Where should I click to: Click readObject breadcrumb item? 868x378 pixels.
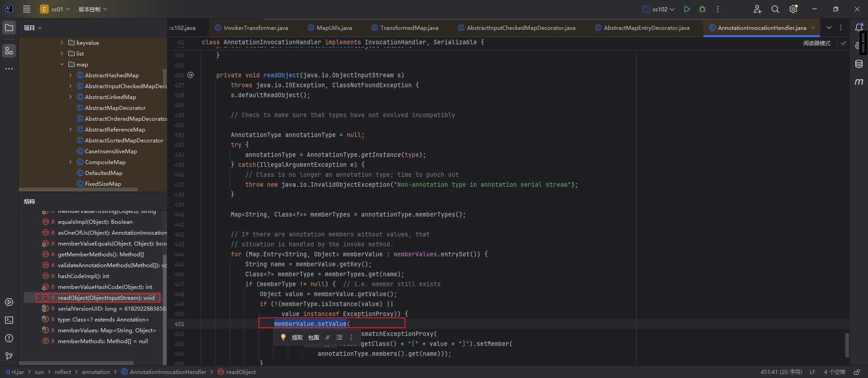coord(237,372)
